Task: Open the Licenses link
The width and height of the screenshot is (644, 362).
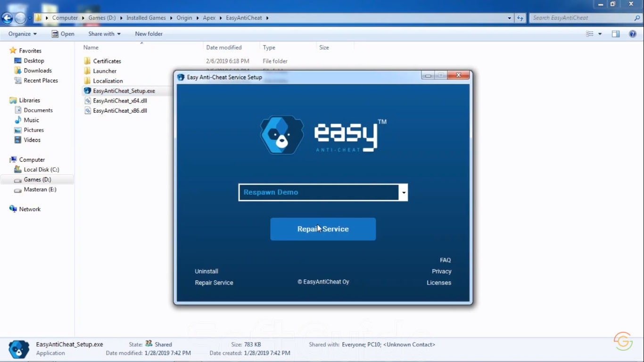Action: tap(439, 283)
